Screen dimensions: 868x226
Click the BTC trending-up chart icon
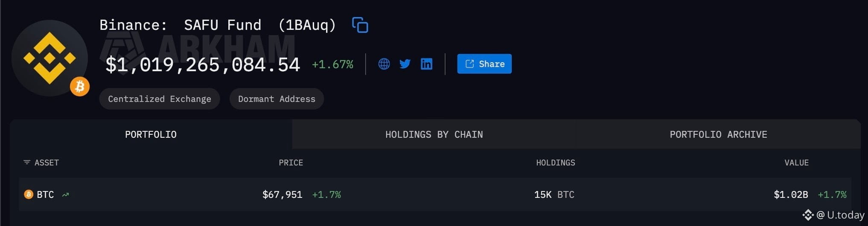point(65,195)
